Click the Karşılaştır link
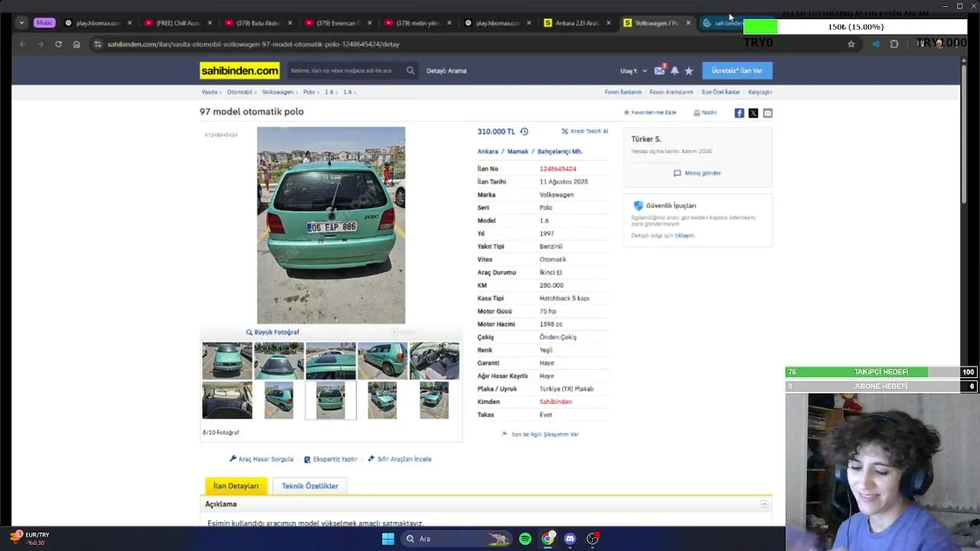 pyautogui.click(x=760, y=92)
